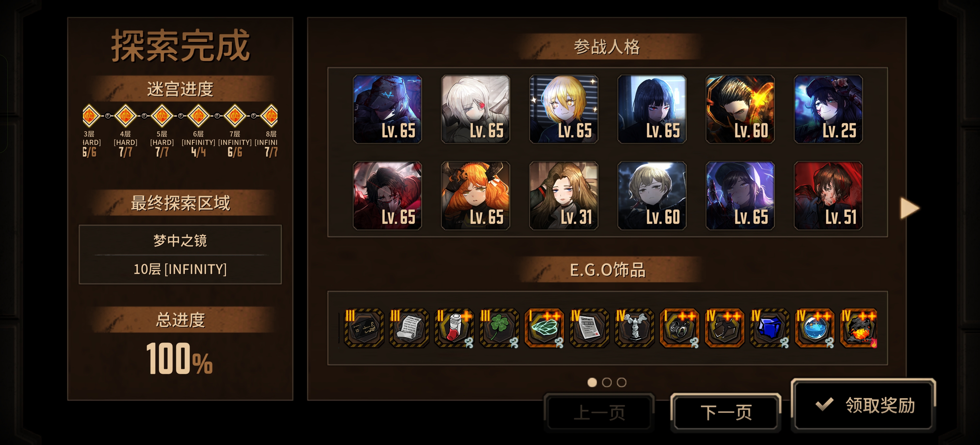The image size is (980, 445).
Task: Select the blonde Lv. 65 identity portrait
Action: 563,109
